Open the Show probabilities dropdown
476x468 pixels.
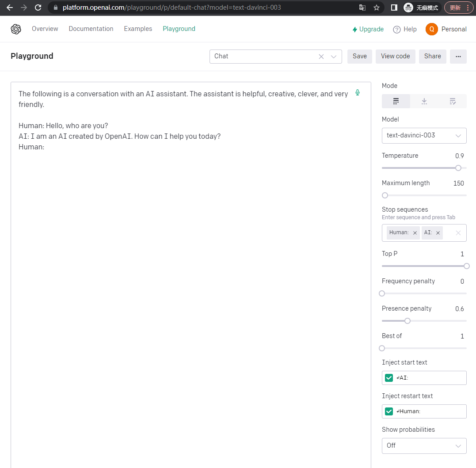point(424,445)
